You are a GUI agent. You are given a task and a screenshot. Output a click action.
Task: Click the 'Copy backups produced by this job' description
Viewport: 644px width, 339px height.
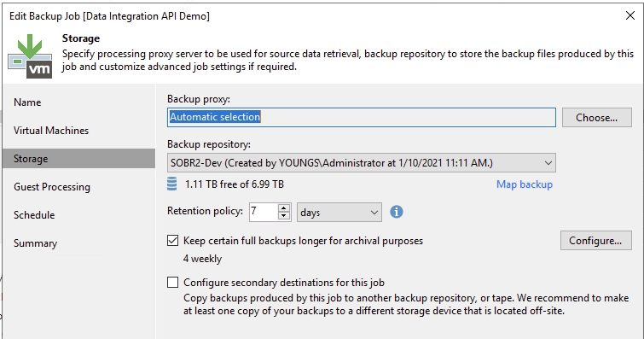tap(406, 304)
